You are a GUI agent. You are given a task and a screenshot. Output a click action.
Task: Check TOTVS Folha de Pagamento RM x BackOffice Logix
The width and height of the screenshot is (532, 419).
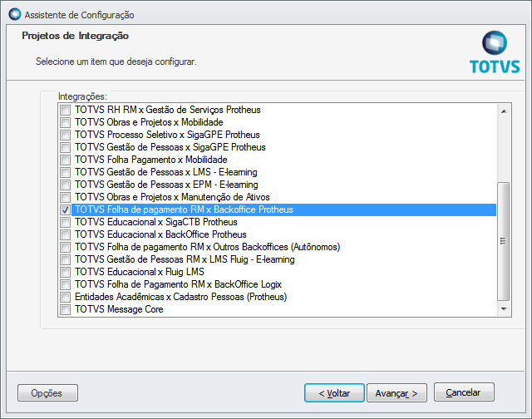[65, 284]
